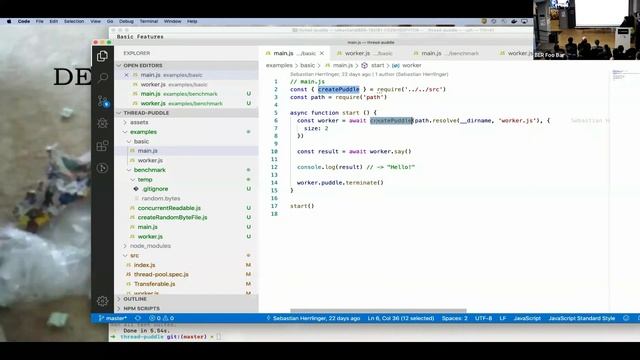
Task: Collapse the src folder
Action: coord(134,256)
